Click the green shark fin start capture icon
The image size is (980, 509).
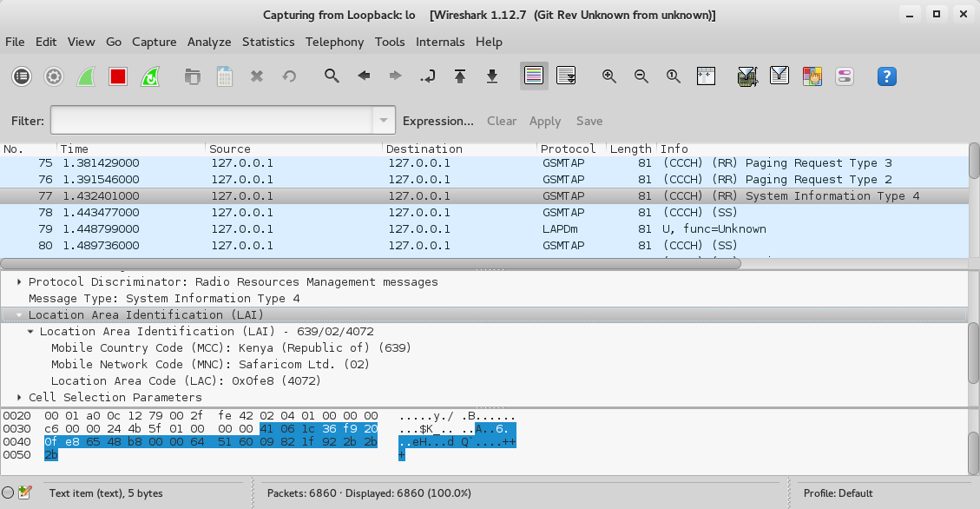(x=86, y=76)
